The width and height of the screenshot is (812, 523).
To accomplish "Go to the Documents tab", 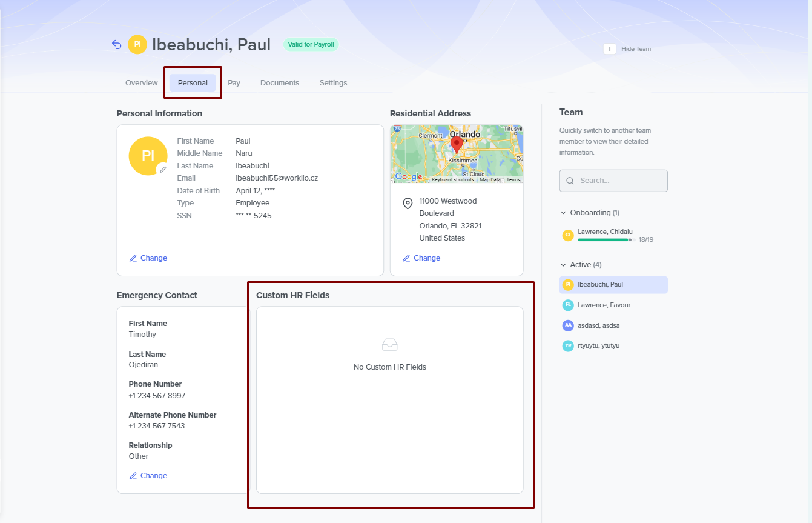I will pyautogui.click(x=279, y=83).
